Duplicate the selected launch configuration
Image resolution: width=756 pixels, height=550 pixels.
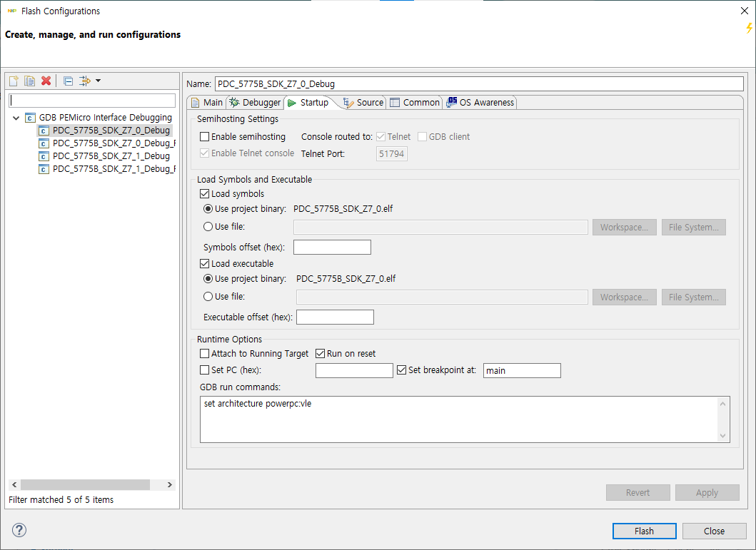(x=29, y=81)
